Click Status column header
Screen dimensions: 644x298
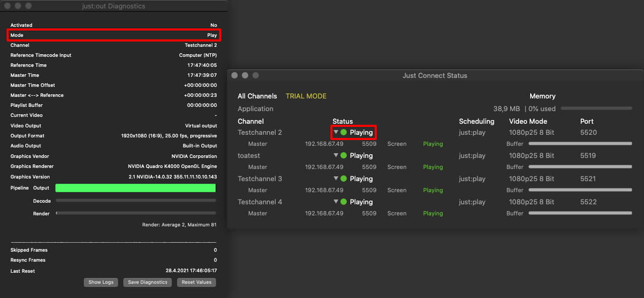(x=343, y=121)
